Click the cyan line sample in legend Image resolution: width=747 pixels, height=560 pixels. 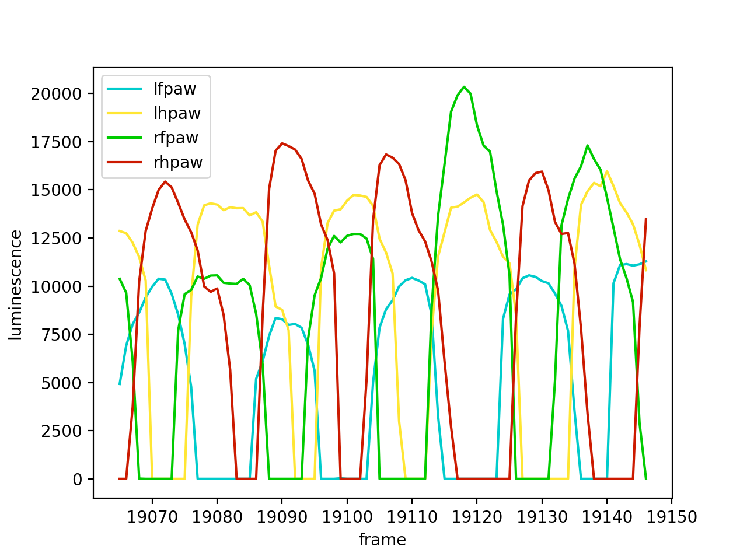tap(125, 89)
